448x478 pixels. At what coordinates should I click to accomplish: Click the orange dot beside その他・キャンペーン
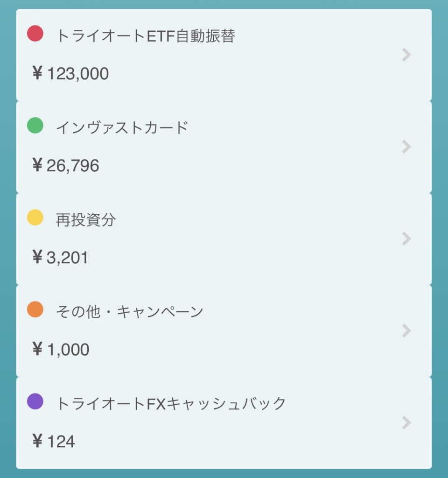35,309
